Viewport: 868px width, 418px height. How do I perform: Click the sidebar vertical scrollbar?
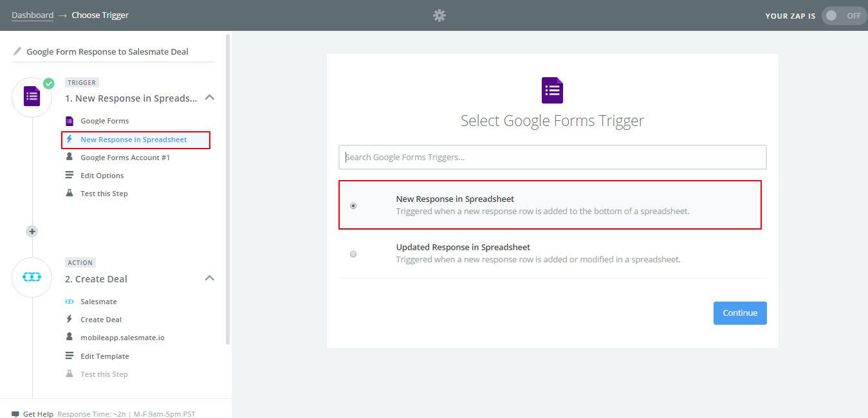point(228,189)
